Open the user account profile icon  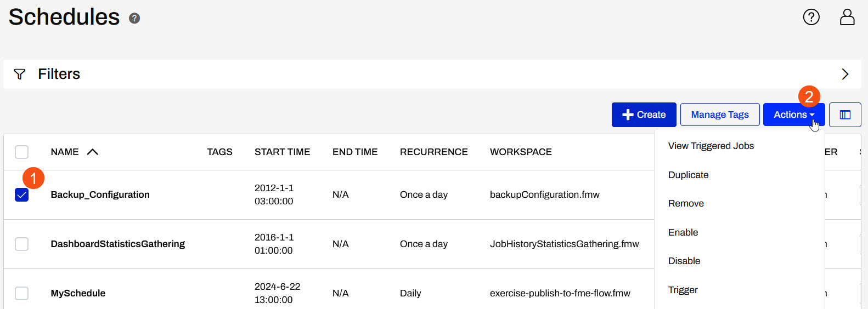pyautogui.click(x=847, y=17)
